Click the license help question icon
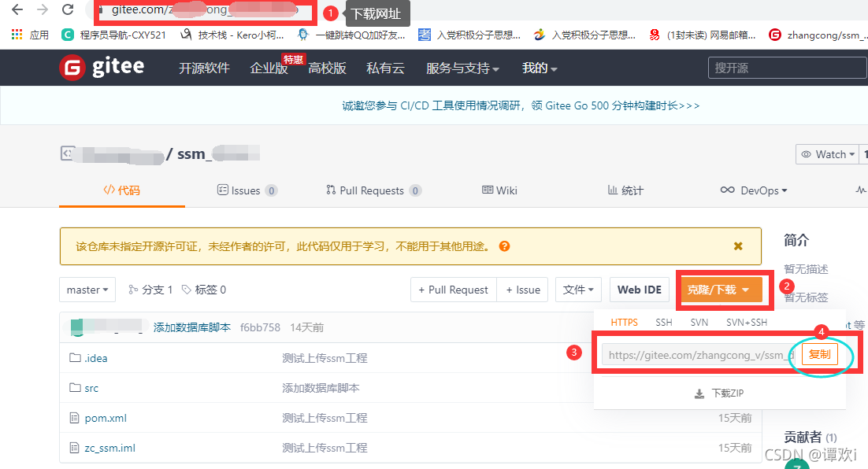The width and height of the screenshot is (868, 469). pyautogui.click(x=504, y=246)
